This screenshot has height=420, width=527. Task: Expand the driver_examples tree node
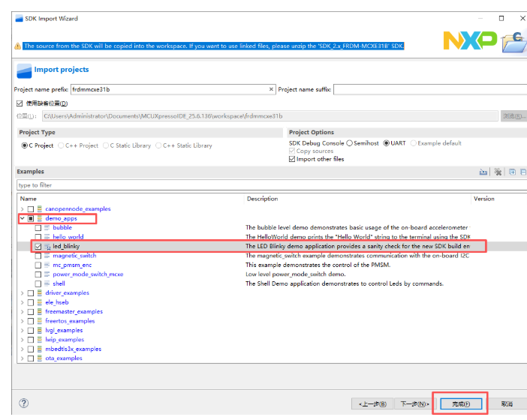click(x=23, y=293)
